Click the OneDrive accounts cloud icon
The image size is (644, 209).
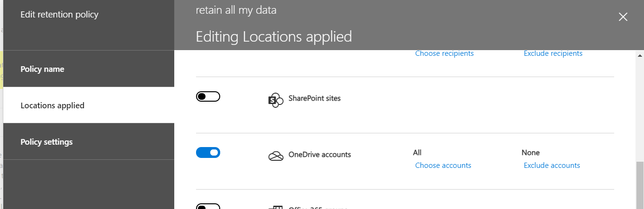pos(276,156)
